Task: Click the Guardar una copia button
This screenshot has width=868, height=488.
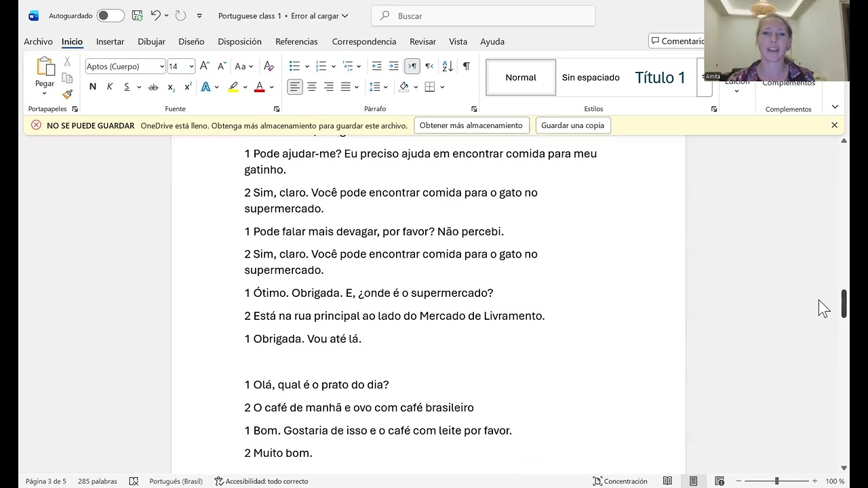Action: (x=572, y=125)
